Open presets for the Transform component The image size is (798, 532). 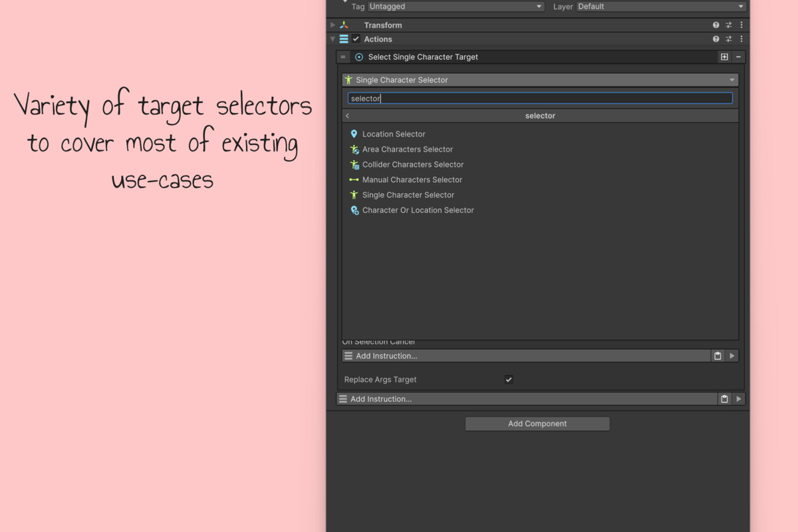coord(728,25)
